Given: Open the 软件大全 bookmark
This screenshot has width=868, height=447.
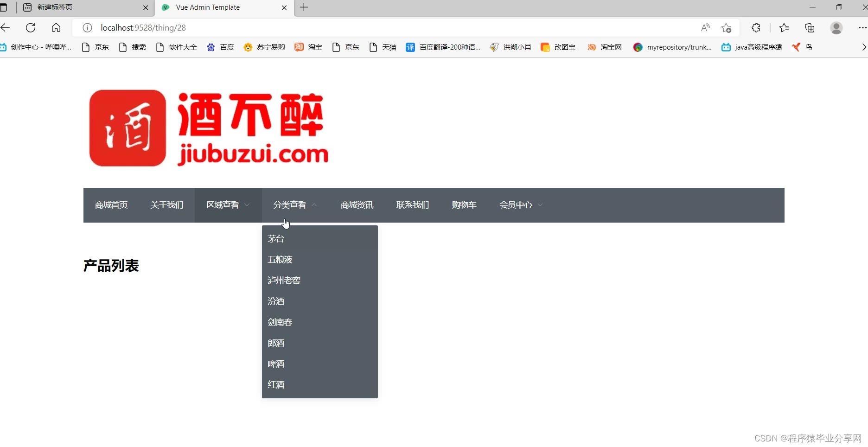Looking at the screenshot, I should (177, 47).
